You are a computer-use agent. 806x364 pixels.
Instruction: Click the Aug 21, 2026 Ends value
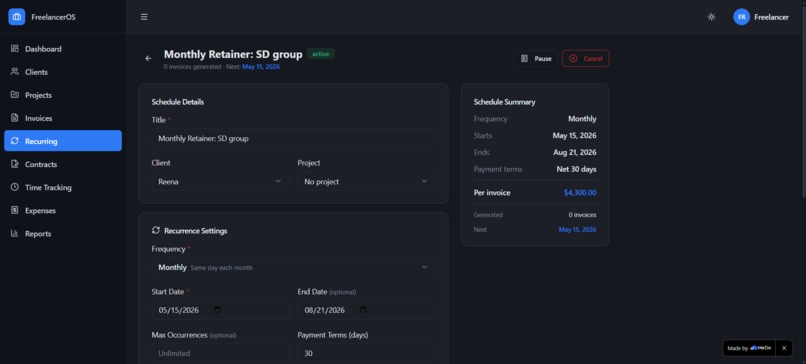point(575,152)
